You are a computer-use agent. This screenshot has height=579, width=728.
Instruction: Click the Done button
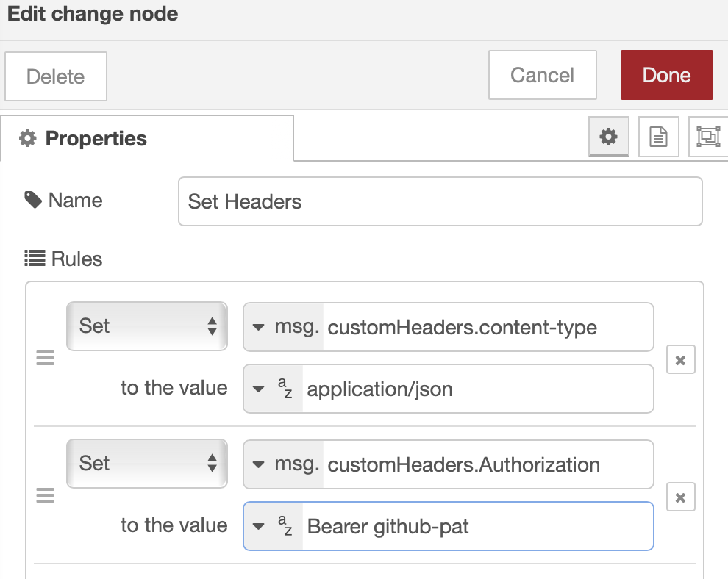pos(666,75)
